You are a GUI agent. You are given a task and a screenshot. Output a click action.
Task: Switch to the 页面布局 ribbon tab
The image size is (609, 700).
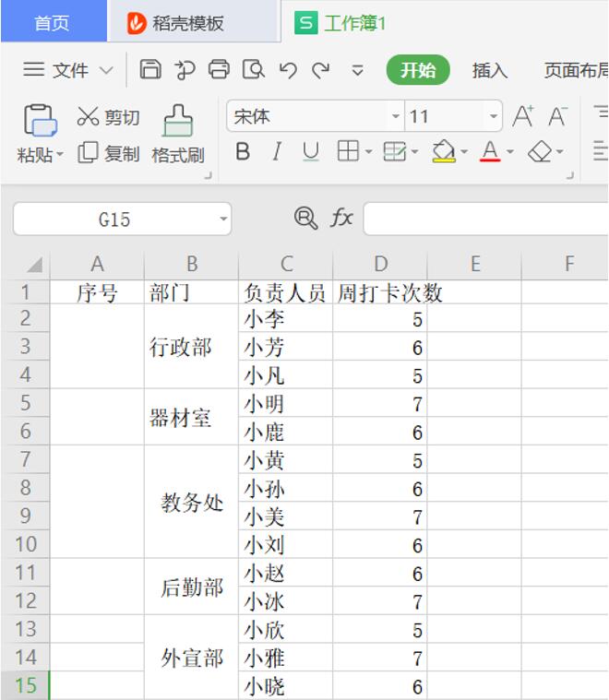(x=576, y=70)
